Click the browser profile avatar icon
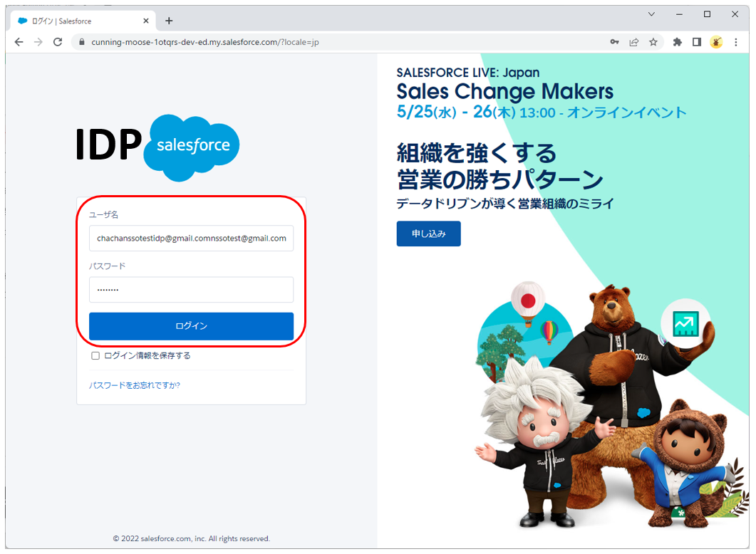 (716, 42)
